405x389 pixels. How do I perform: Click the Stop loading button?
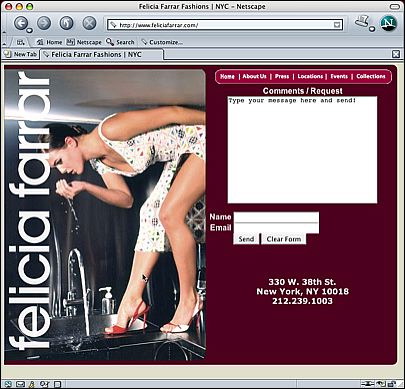click(x=89, y=23)
